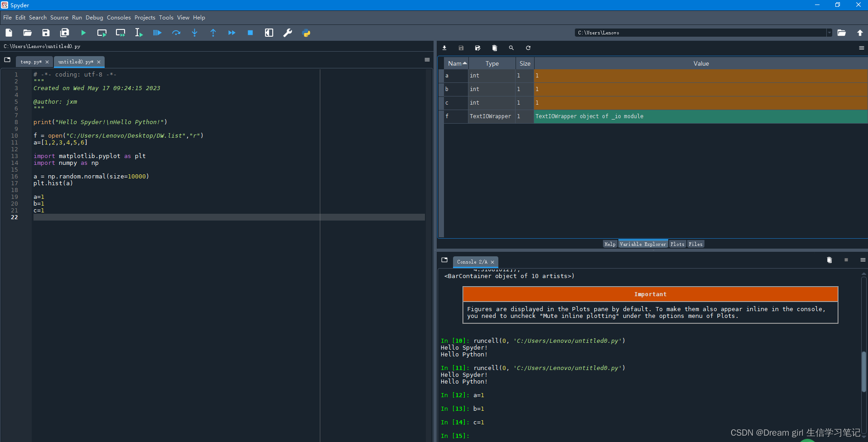Open the PYTHONPATH manager Python icon

[306, 33]
